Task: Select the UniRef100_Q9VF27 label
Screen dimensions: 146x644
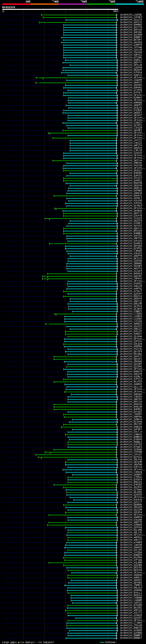Action: pos(131,357)
